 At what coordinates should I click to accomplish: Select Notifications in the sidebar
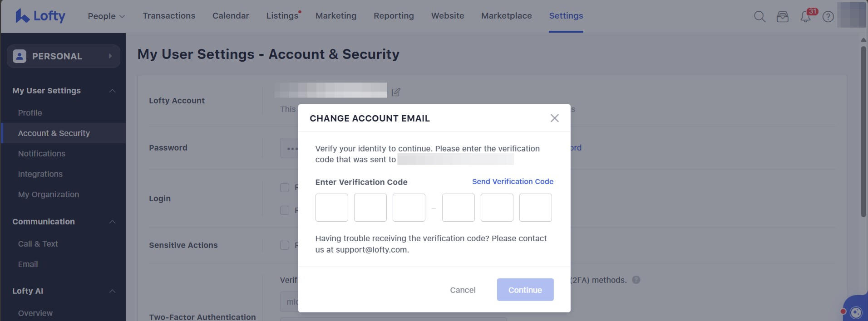tap(42, 154)
